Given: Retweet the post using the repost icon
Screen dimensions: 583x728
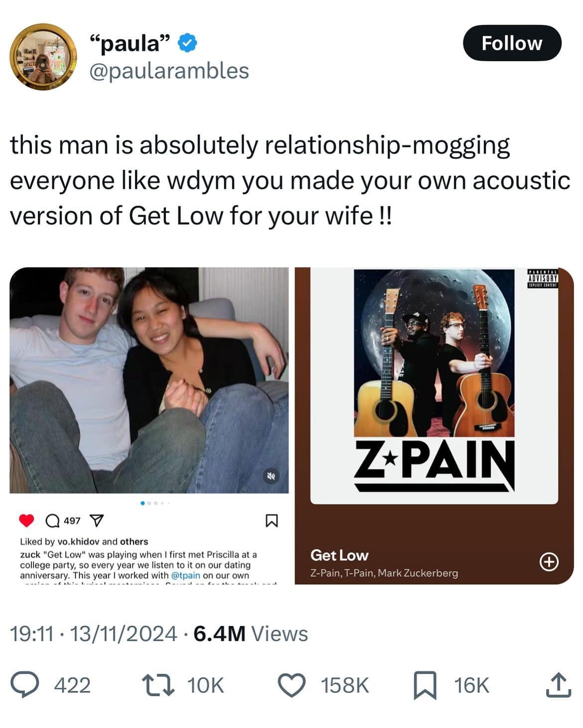Looking at the screenshot, I should [x=156, y=685].
